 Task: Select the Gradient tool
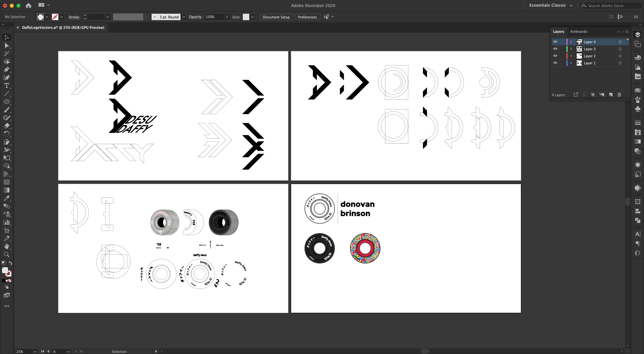tap(7, 190)
